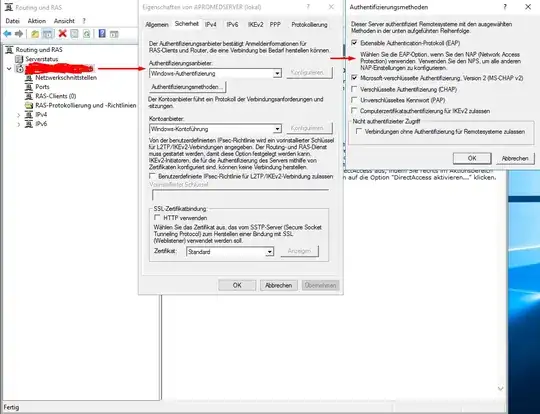540x414 pixels.
Task: Collapse the redacted server tree node
Action: [x=9, y=69]
